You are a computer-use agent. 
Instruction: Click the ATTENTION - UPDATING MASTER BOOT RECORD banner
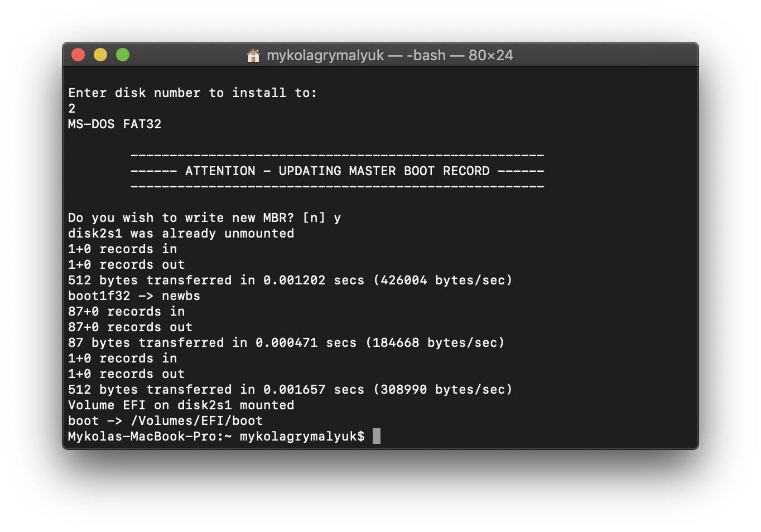pyautogui.click(x=337, y=171)
